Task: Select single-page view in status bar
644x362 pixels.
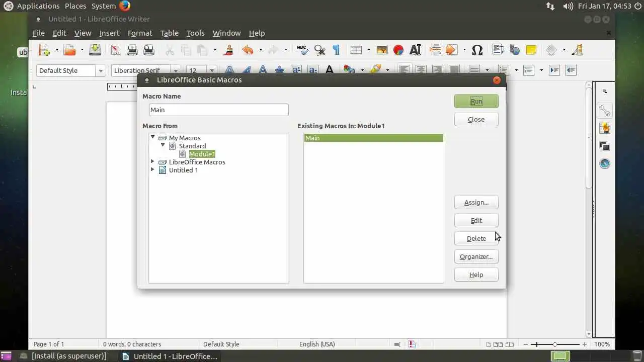Action: click(x=489, y=344)
